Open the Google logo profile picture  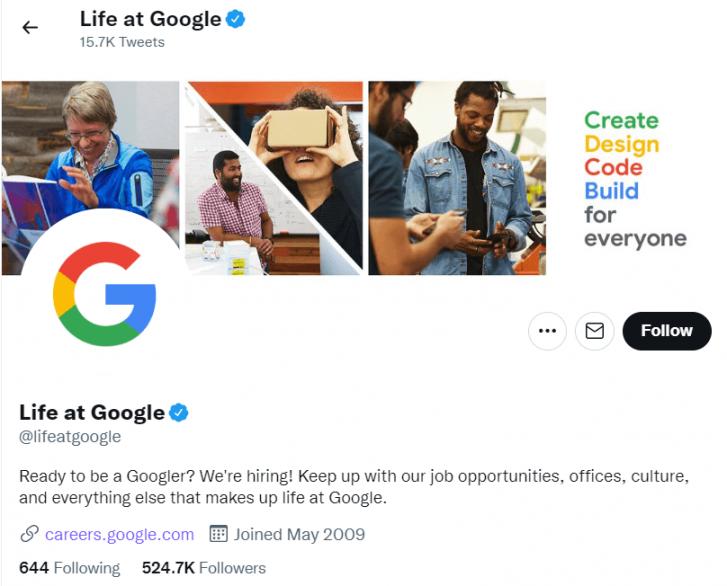pos(103,294)
